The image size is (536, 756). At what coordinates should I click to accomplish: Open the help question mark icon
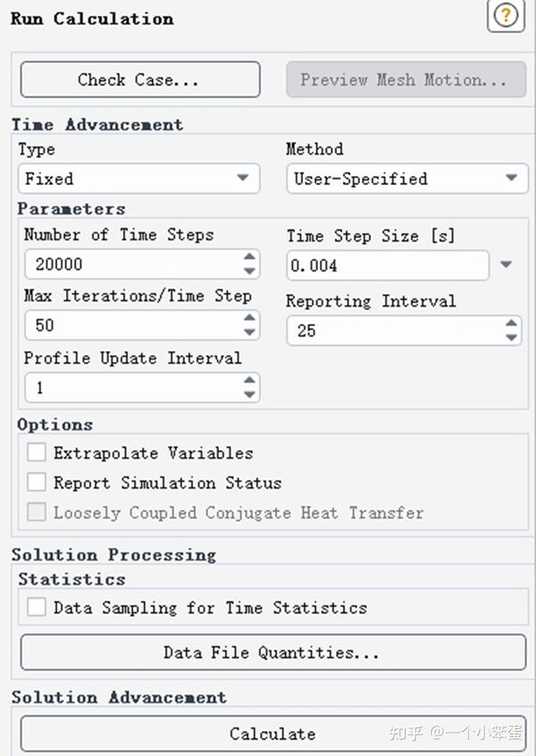[506, 17]
